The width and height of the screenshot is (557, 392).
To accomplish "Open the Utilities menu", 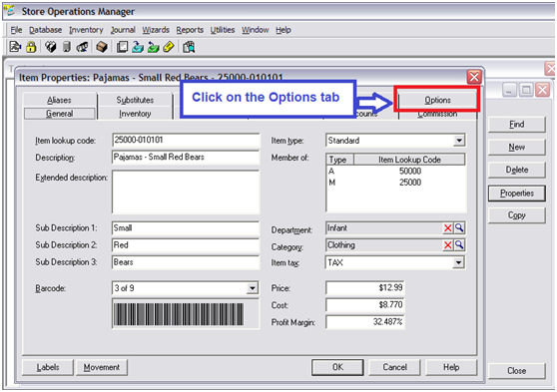I will pos(223,30).
